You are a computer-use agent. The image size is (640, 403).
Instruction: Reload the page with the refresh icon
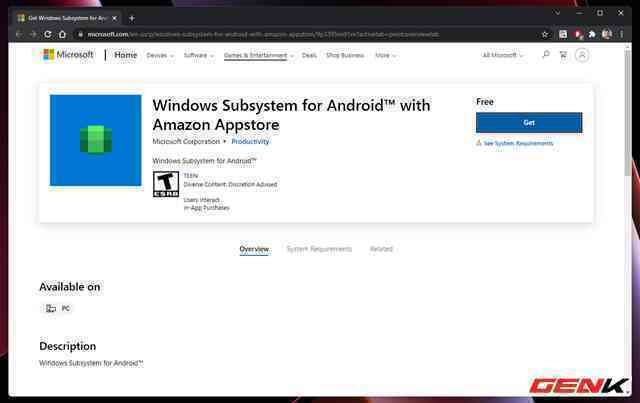pos(48,34)
